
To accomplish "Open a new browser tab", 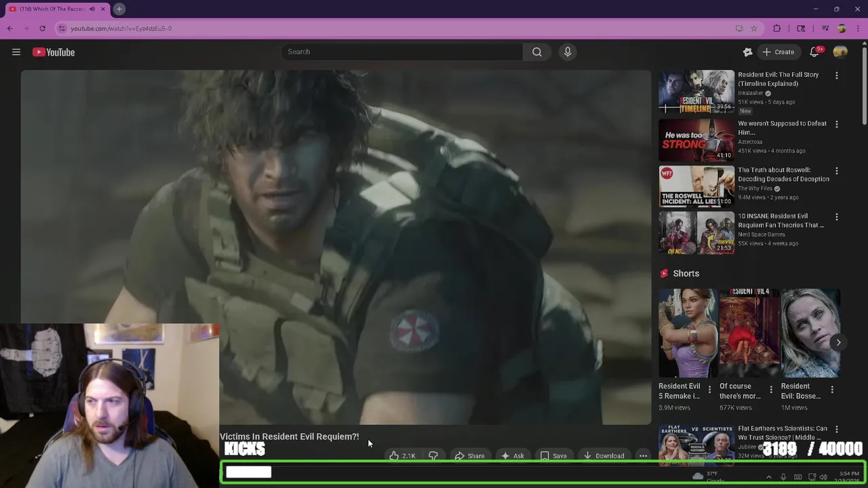I will tap(119, 9).
